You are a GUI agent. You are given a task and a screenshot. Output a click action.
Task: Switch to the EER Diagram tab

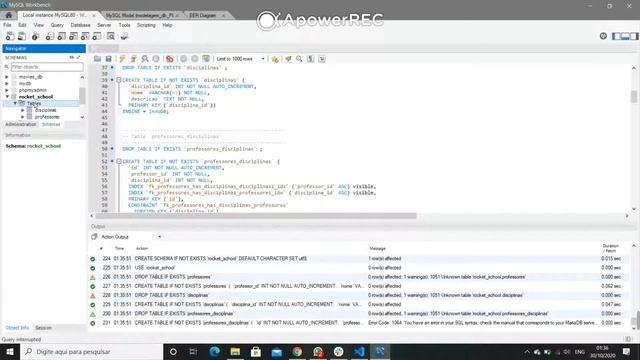point(202,15)
